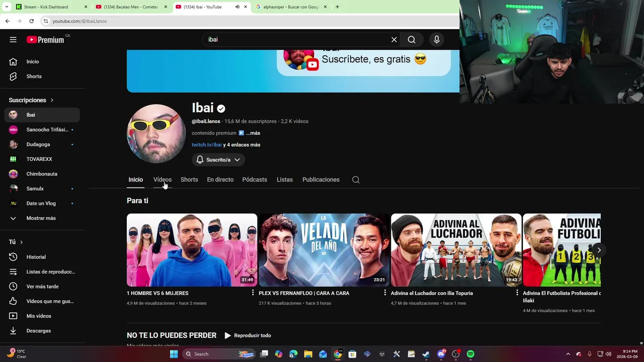The height and width of the screenshot is (362, 644).
Task: Open the YouTube hamburger guide menu
Action: click(x=13, y=40)
